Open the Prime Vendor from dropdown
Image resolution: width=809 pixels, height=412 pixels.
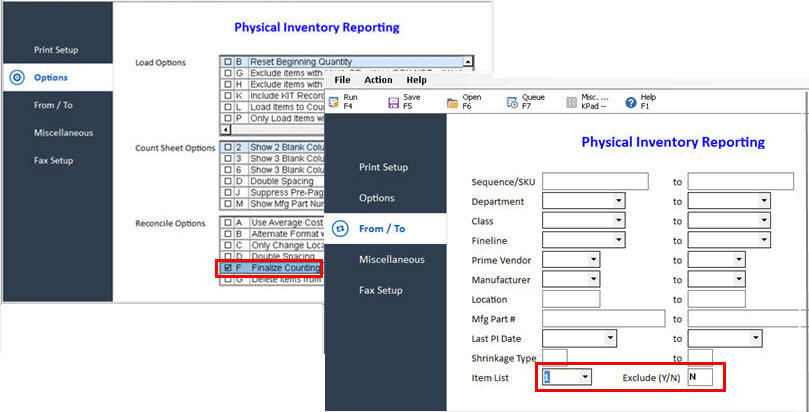point(594,259)
